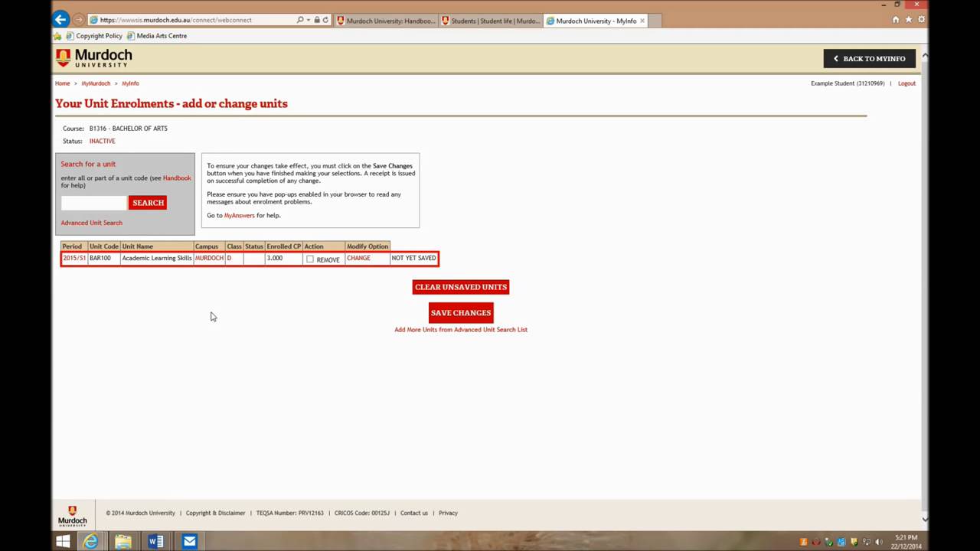This screenshot has width=980, height=551.
Task: Open the Windows Start button
Action: [63, 542]
